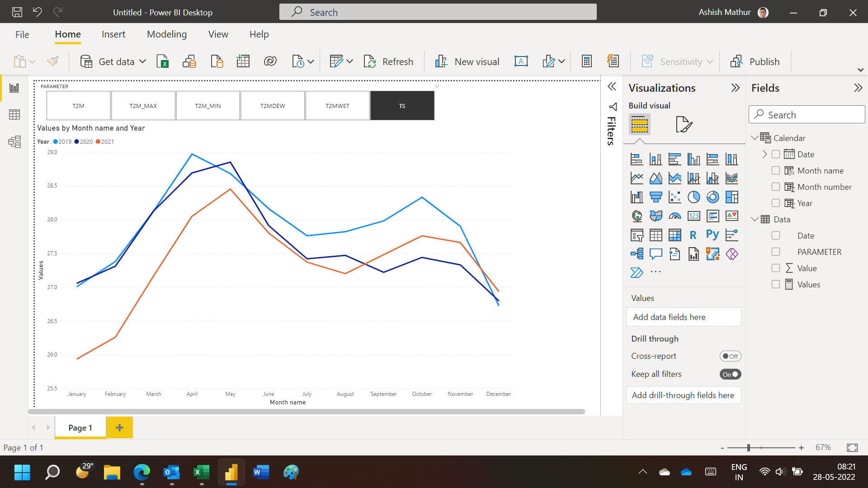
Task: Get more visuals via ellipsis icon
Action: [x=656, y=272]
